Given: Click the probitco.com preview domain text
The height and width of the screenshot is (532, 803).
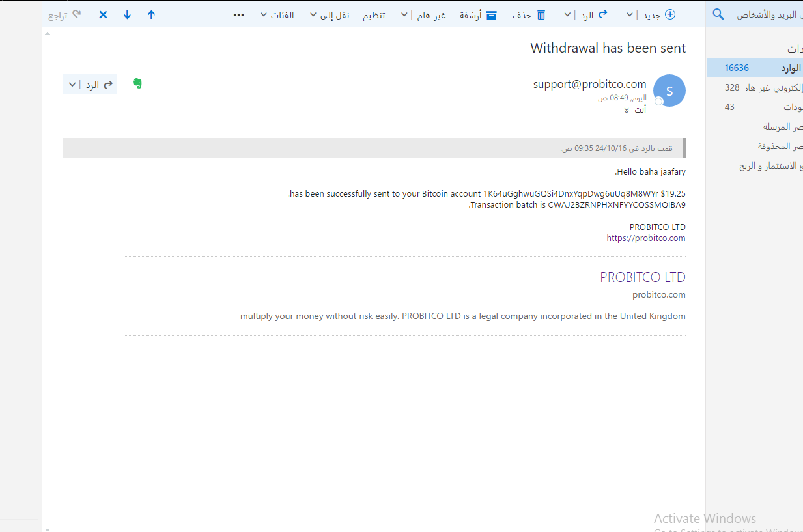Looking at the screenshot, I should click(659, 295).
